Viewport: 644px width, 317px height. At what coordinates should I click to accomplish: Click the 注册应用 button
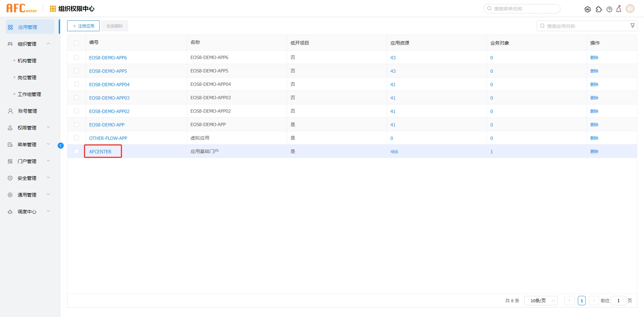[x=83, y=25]
